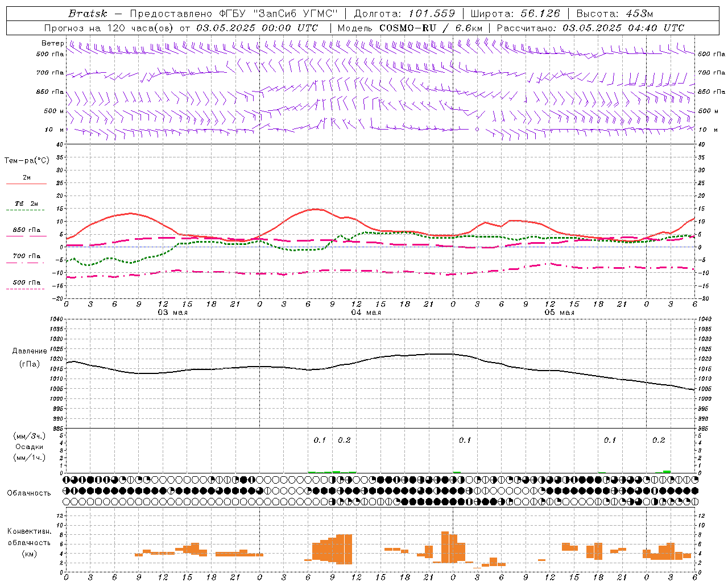Select the 'Прогноз на 120 часа(ов)' text
This screenshot has height=582, width=728.
[110, 28]
